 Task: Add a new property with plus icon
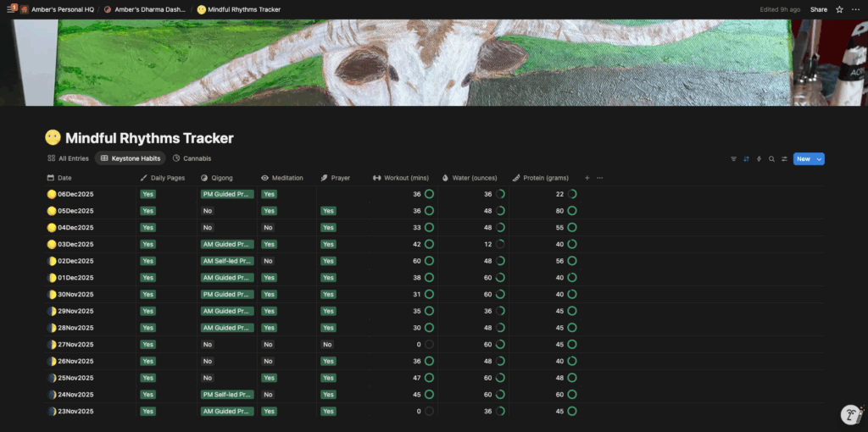click(x=587, y=178)
